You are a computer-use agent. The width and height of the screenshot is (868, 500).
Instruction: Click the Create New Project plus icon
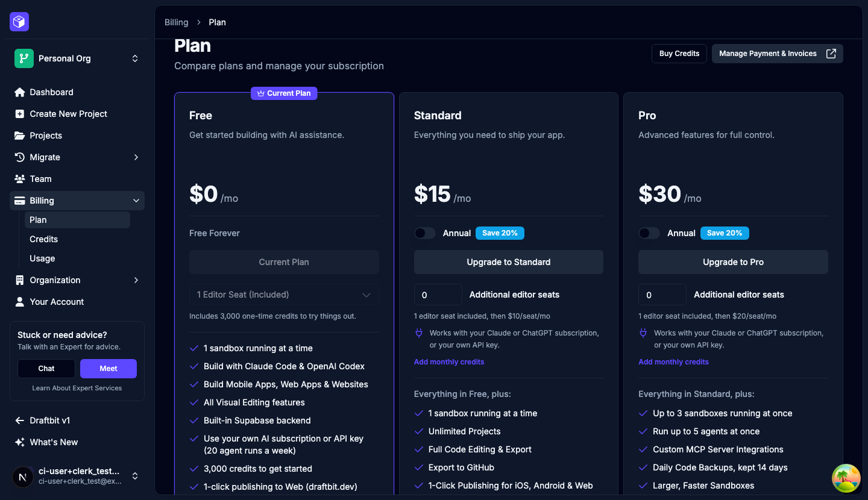(x=20, y=114)
